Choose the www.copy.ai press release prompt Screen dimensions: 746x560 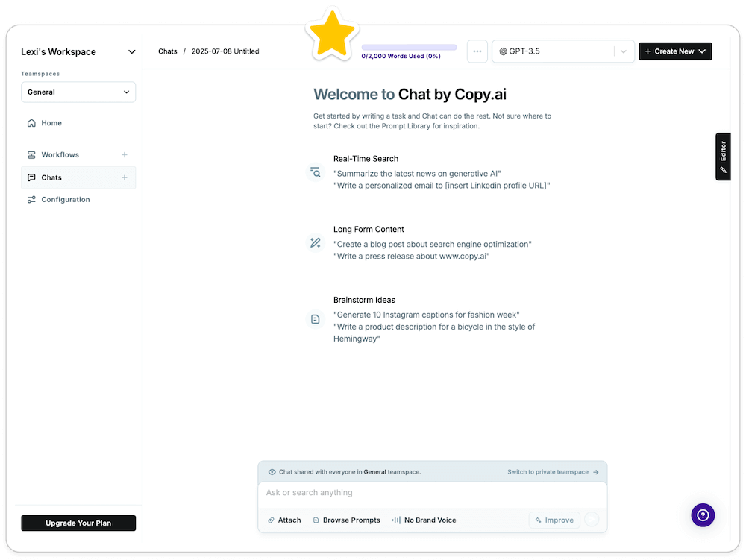click(412, 257)
